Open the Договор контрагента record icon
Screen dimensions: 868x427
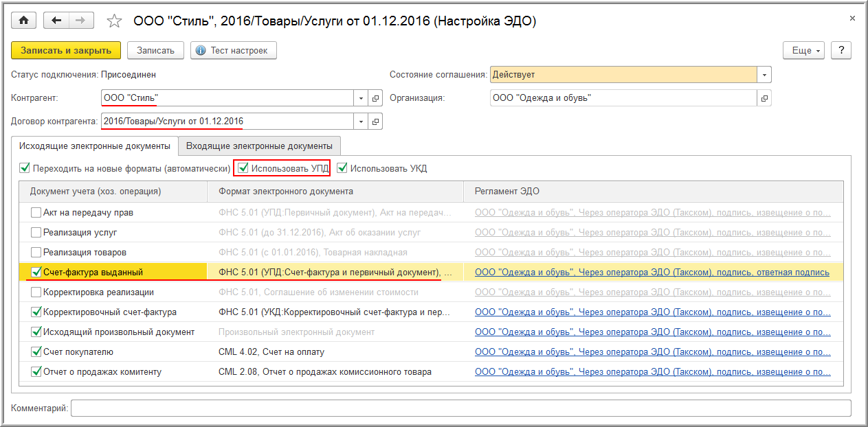(x=375, y=122)
